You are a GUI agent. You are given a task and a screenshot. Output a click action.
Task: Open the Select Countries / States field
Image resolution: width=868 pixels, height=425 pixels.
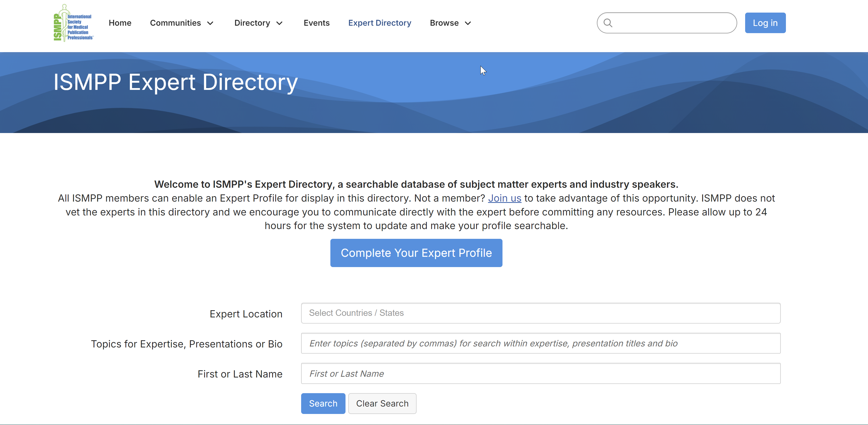(540, 313)
